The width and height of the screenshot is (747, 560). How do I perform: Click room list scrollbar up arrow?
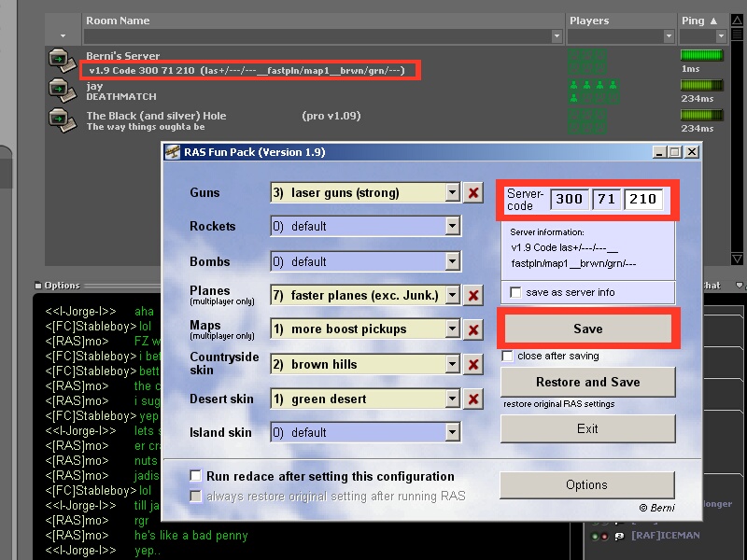(x=737, y=21)
